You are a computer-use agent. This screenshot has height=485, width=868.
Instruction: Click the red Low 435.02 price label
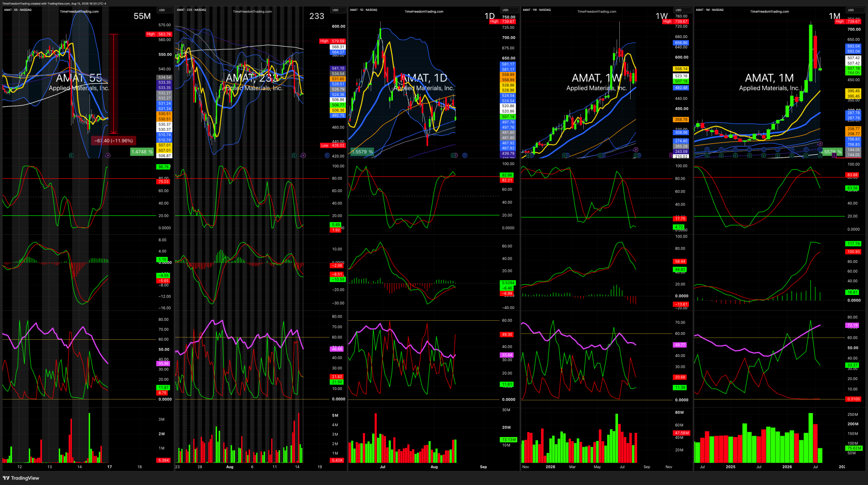coord(333,146)
